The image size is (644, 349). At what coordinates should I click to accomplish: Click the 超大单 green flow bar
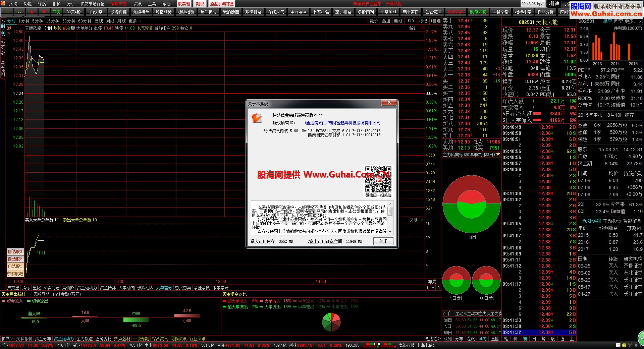pyautogui.click(x=34, y=318)
